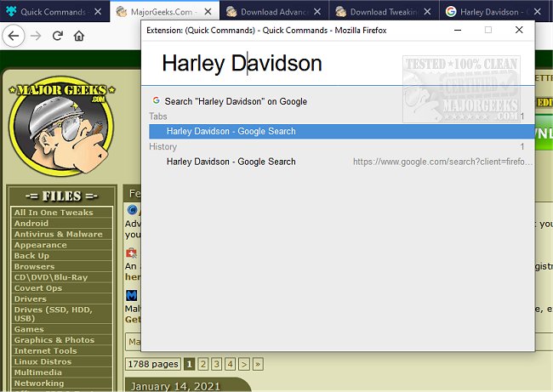Screen dimensions: 553x392
Task: Go to page 3 in pagination
Action: click(x=217, y=364)
